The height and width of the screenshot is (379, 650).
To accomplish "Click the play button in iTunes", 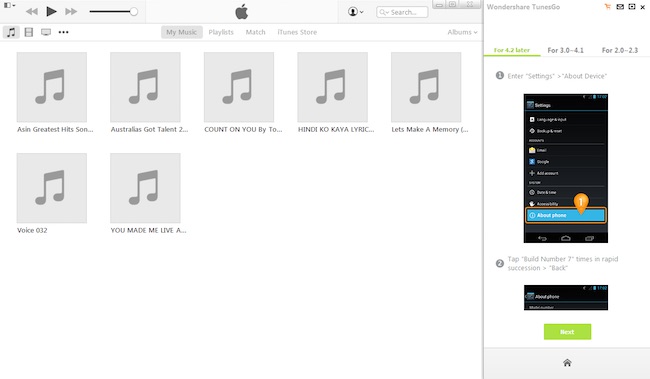I will [x=51, y=12].
